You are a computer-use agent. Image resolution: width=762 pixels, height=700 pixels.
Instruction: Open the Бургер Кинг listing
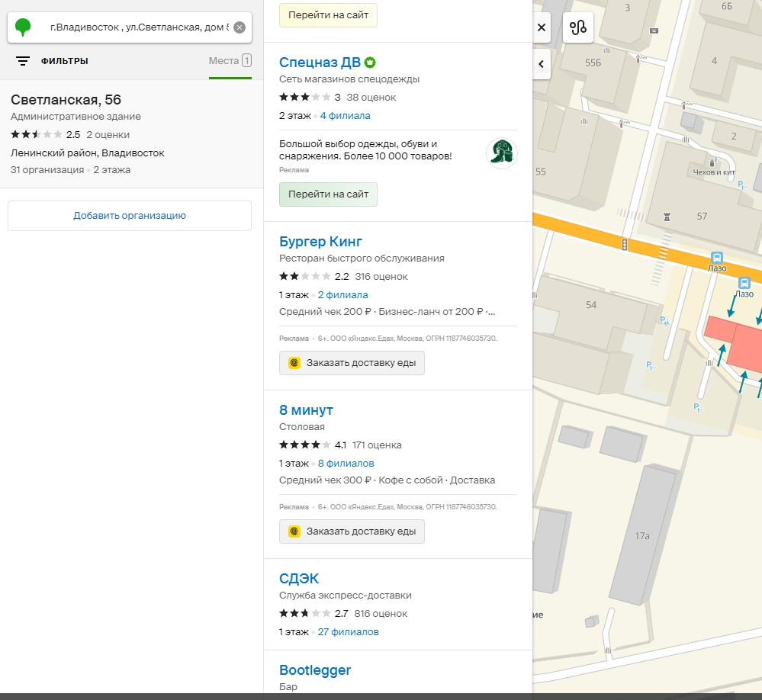coord(320,242)
